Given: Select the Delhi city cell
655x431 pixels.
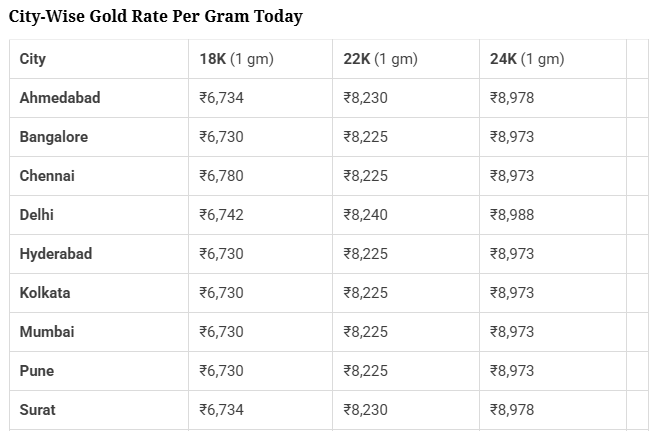Looking at the screenshot, I should [x=37, y=215].
